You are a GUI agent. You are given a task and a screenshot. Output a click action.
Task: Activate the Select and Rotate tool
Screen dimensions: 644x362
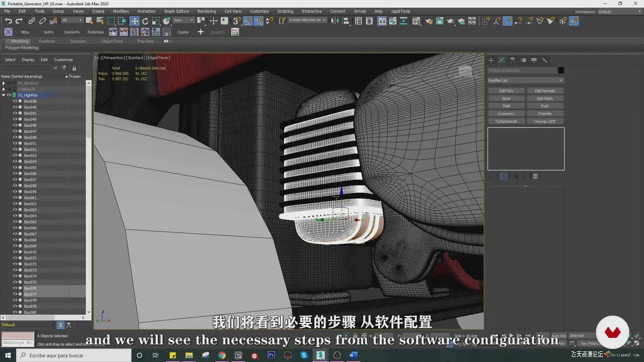tap(145, 21)
